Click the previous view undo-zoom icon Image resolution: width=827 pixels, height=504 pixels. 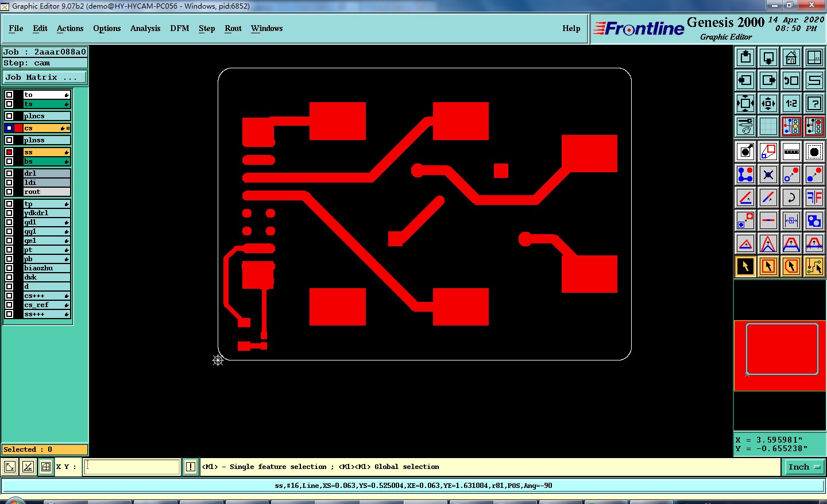pyautogui.click(x=791, y=80)
